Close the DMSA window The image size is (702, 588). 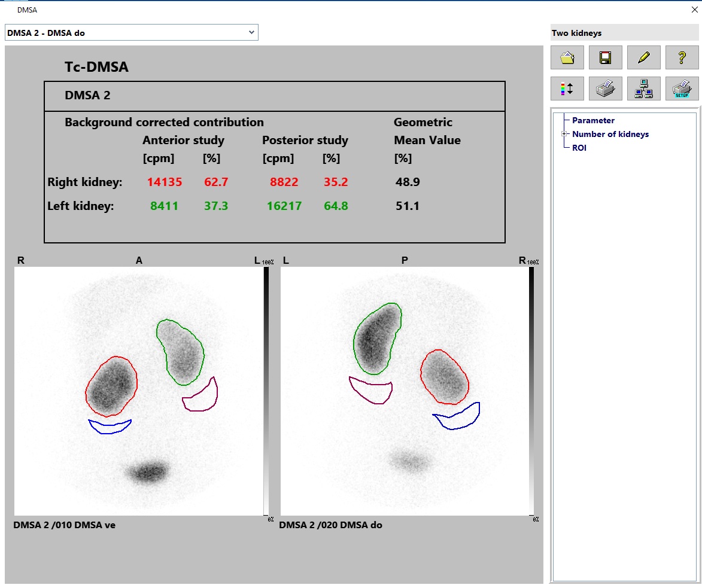(694, 10)
